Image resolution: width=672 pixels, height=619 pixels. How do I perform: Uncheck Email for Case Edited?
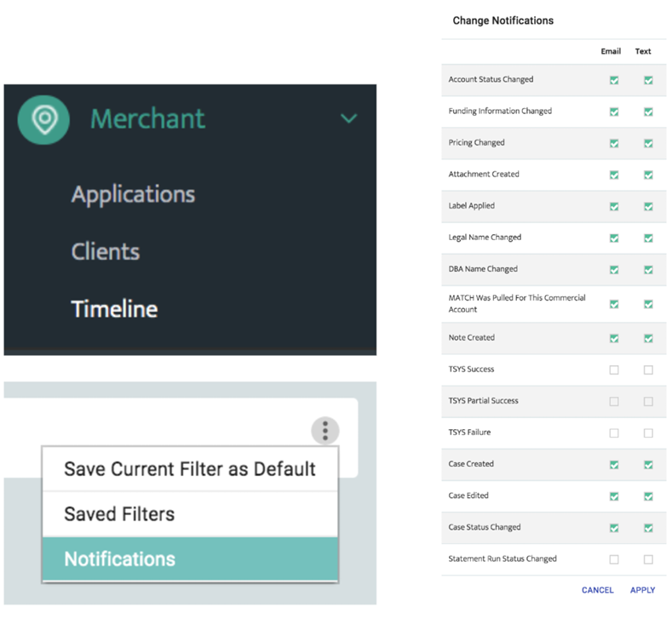click(614, 496)
